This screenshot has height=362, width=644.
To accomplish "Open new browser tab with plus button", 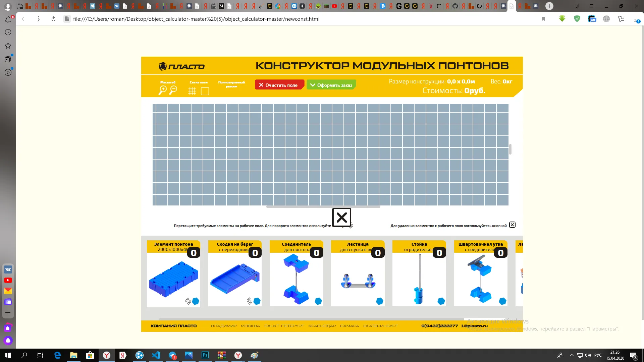I will click(549, 6).
